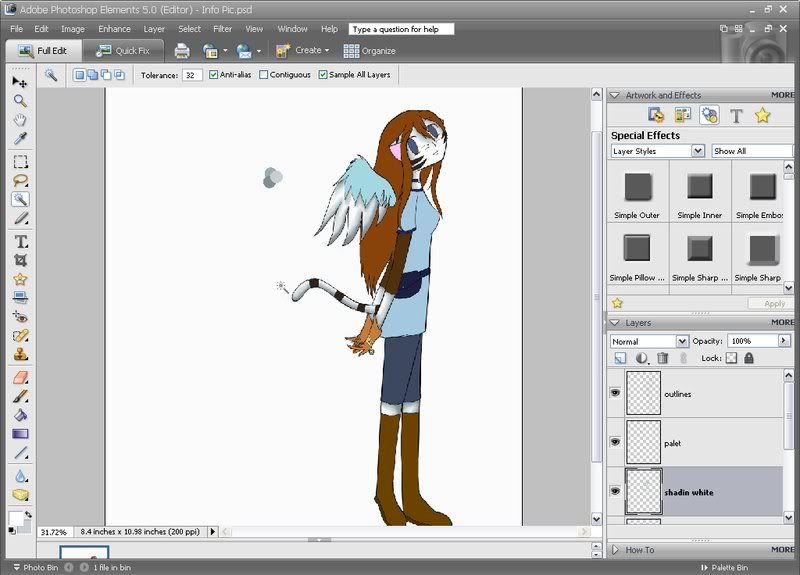Disable Sample All Layers checkbox

[x=322, y=75]
